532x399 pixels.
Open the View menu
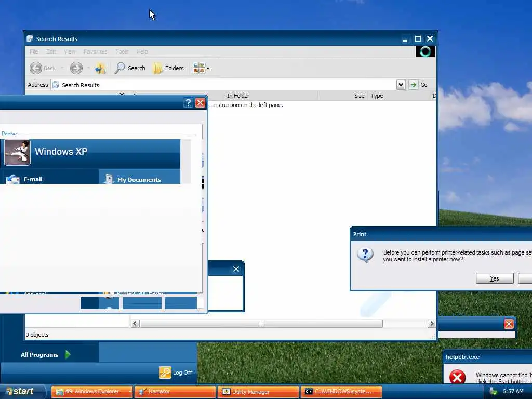click(70, 51)
